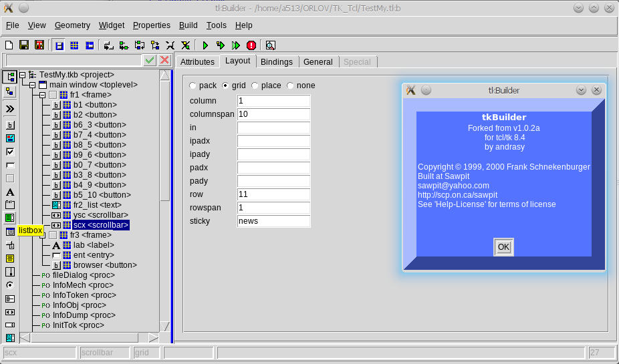Click the red T save-Tcl icon
This screenshot has height=364, width=619.
[x=39, y=45]
